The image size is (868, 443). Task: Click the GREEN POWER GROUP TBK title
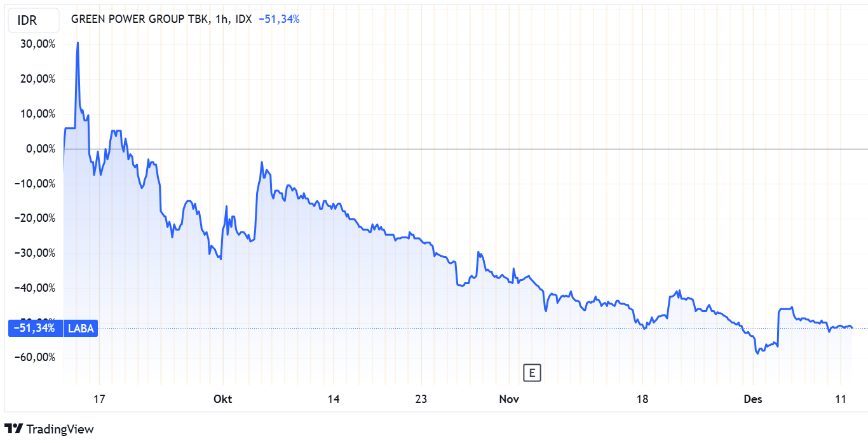pyautogui.click(x=139, y=19)
